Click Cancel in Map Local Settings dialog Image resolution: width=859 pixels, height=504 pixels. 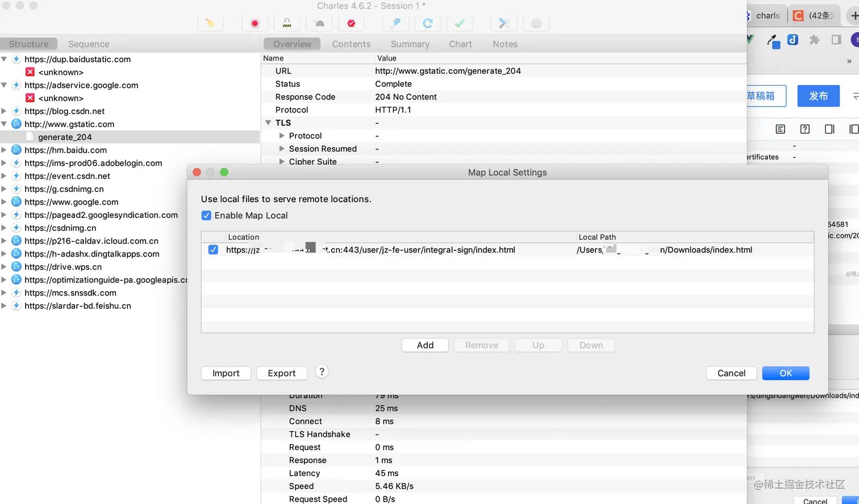point(731,373)
